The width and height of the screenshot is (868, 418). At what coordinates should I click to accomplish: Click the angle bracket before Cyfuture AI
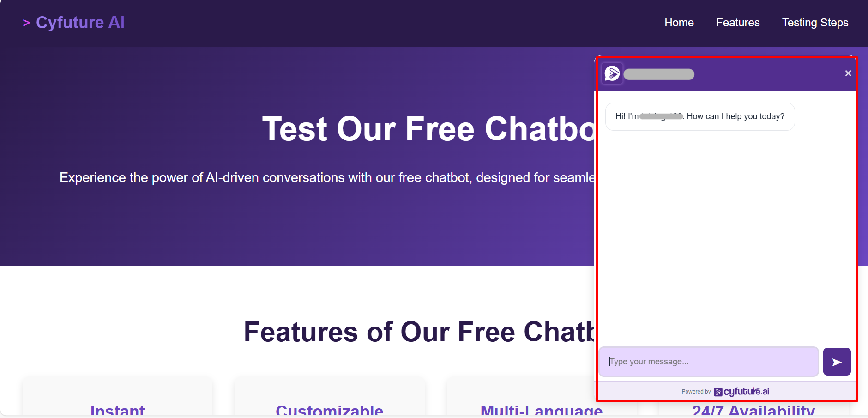click(x=26, y=23)
